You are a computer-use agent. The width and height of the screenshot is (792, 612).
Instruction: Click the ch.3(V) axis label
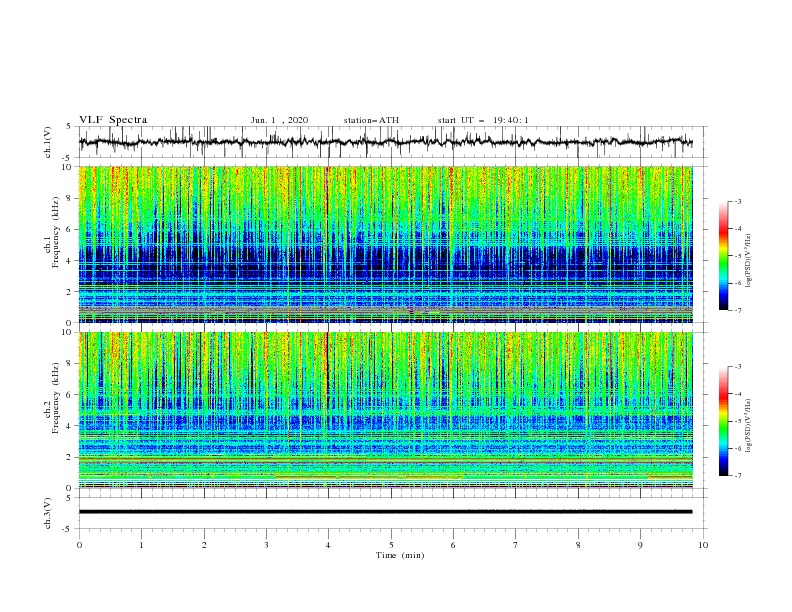point(47,513)
